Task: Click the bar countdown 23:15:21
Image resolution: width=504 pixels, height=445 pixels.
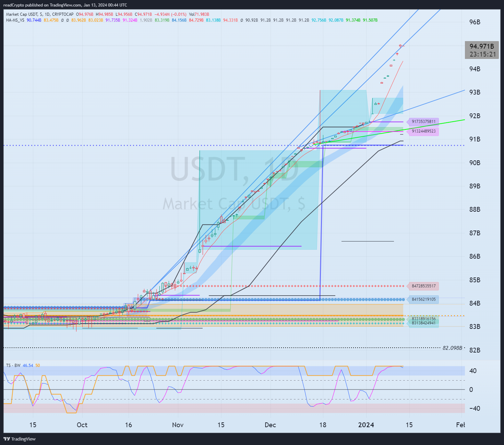Action: point(483,54)
